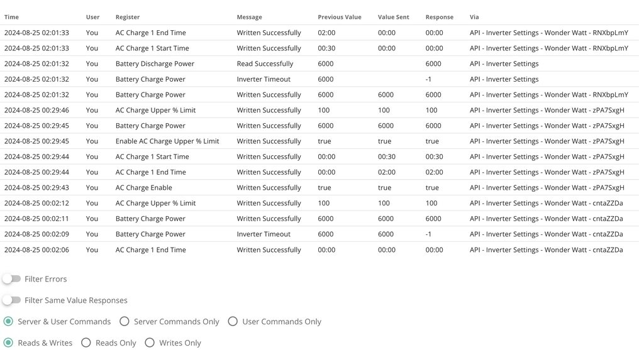Click the Message column header
This screenshot has width=644, height=350.
[249, 17]
